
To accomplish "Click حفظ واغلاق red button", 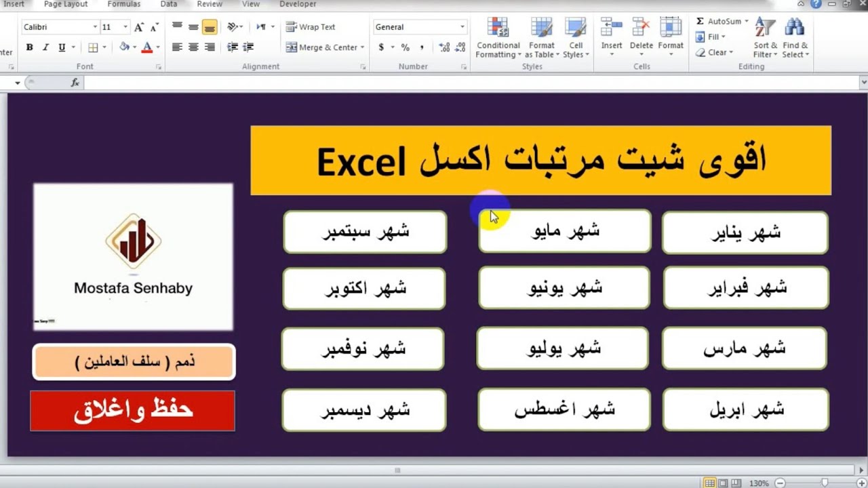I will 132,411.
